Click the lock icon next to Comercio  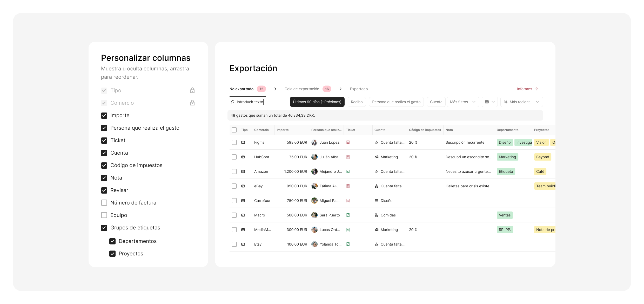192,103
